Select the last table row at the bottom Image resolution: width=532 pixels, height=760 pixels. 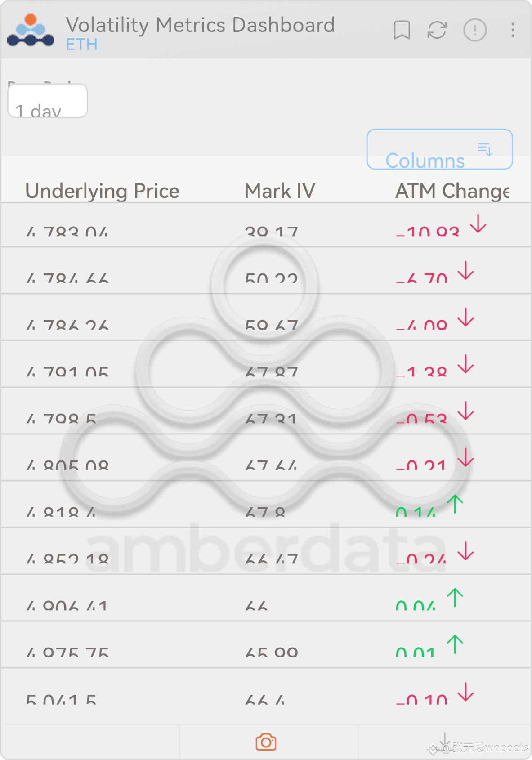click(x=266, y=696)
